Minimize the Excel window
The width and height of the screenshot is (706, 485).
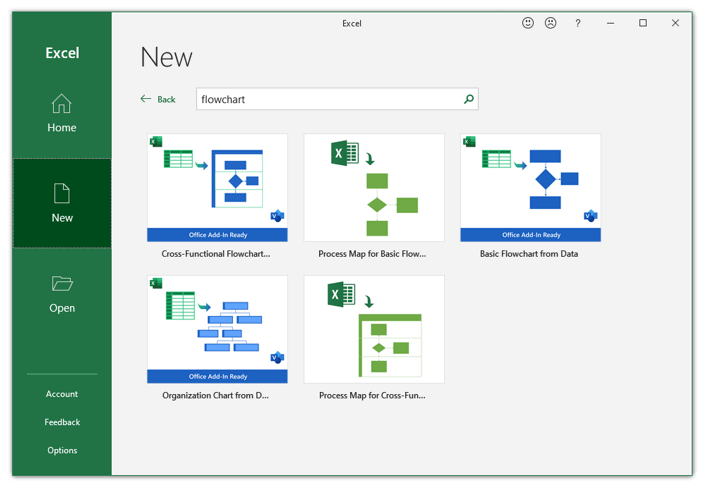point(611,23)
